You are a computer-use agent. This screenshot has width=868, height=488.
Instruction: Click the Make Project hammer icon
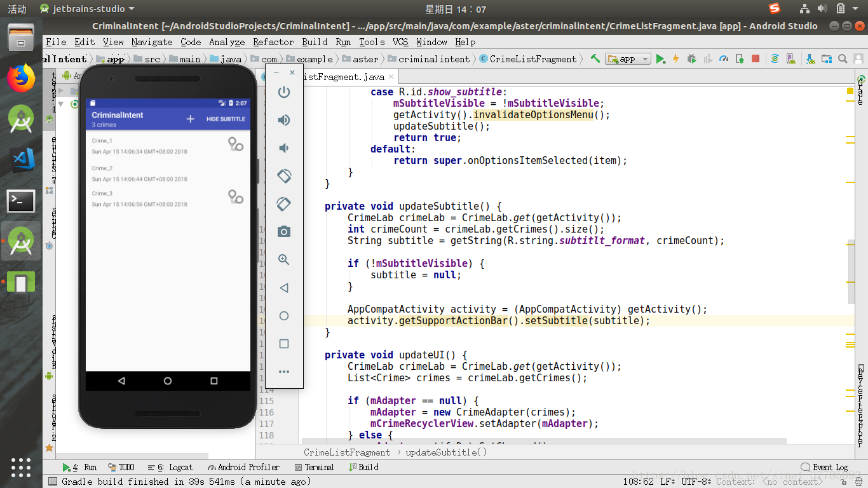(595, 58)
